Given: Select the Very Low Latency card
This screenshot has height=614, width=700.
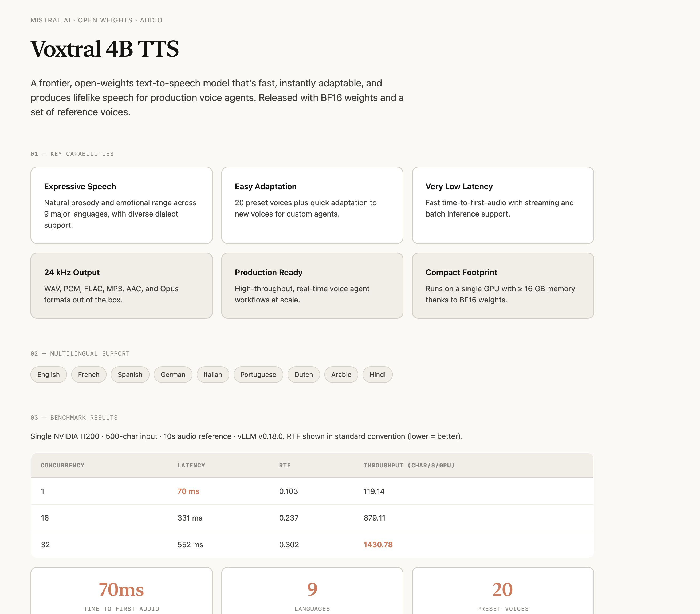Looking at the screenshot, I should click(x=503, y=205).
